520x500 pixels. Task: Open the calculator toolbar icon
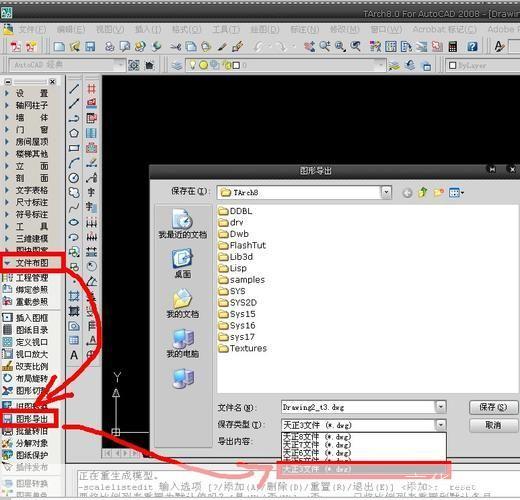[453, 46]
